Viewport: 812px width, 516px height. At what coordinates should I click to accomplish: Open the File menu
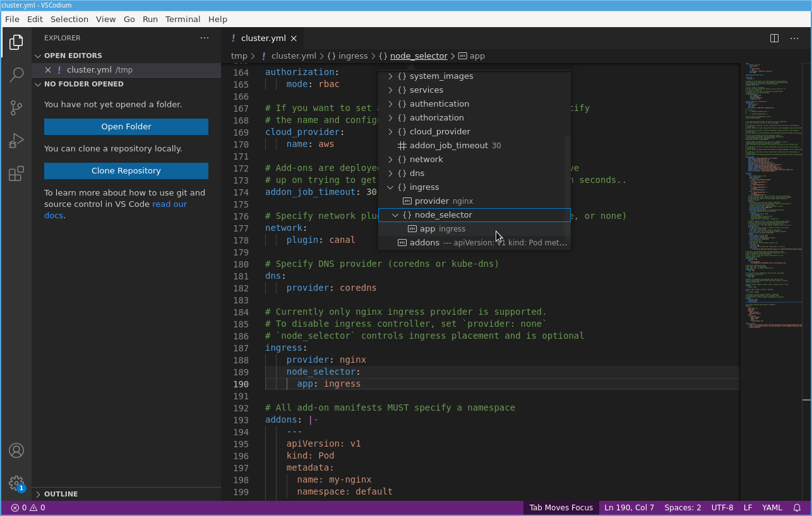(x=12, y=19)
